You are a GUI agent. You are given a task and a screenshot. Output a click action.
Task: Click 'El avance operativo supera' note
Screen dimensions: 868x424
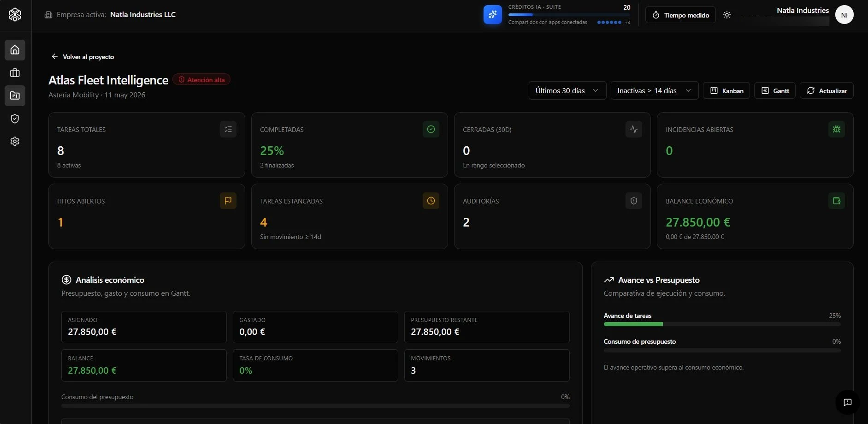[x=673, y=368]
